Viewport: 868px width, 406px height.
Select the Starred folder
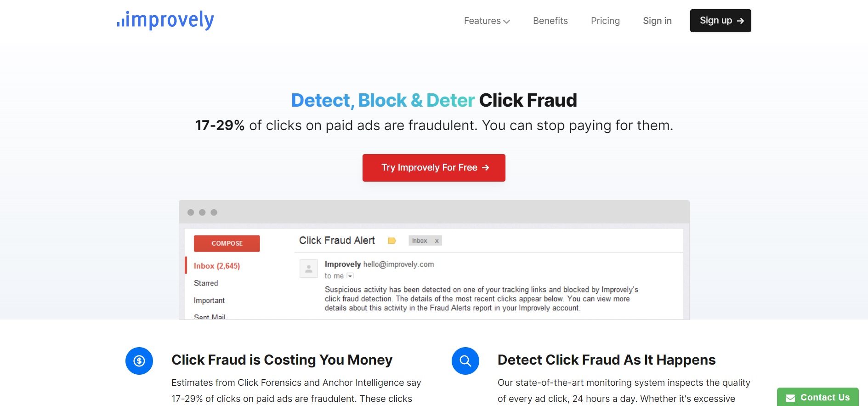click(206, 283)
